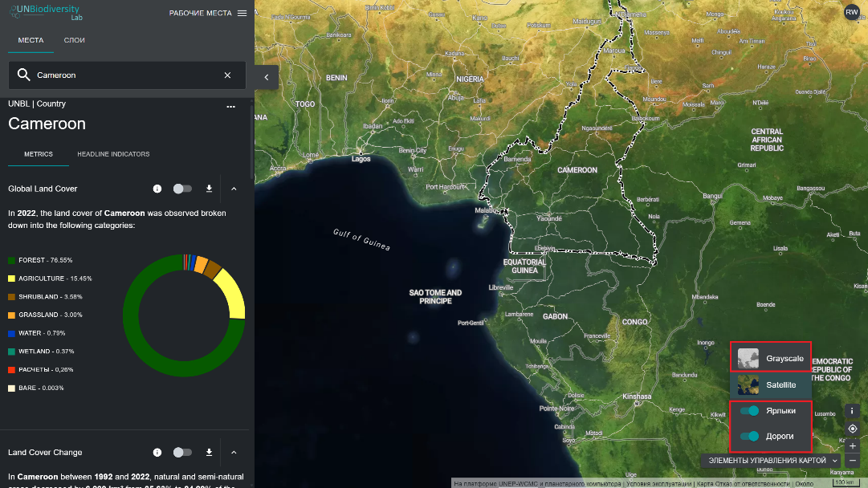Download Land Cover Change data
Viewport: 868px width, 488px height.
(x=209, y=453)
